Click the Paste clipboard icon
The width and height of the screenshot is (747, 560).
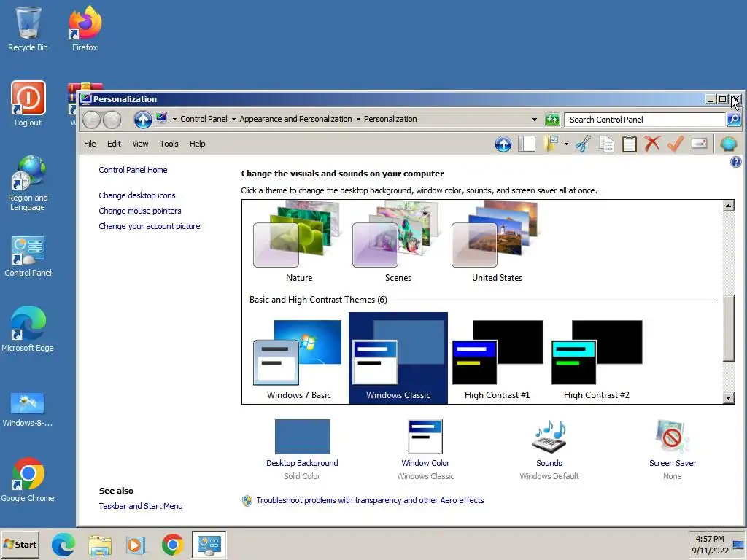coord(630,144)
